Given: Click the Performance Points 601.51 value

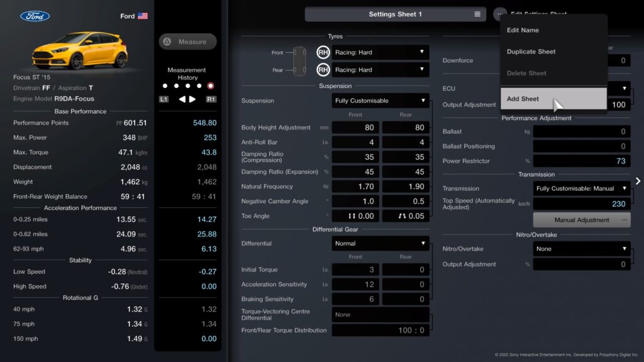Looking at the screenshot, I should [135, 123].
